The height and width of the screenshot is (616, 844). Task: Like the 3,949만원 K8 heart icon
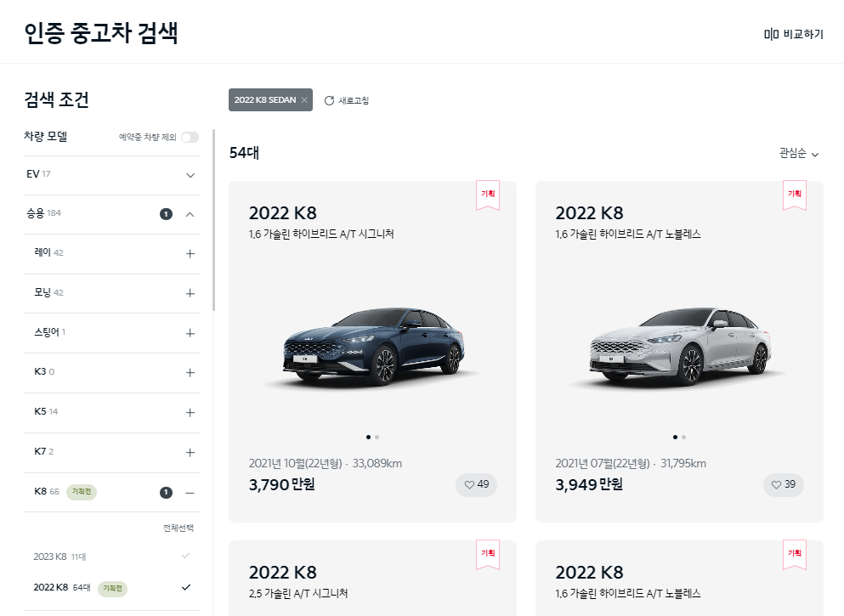[776, 485]
